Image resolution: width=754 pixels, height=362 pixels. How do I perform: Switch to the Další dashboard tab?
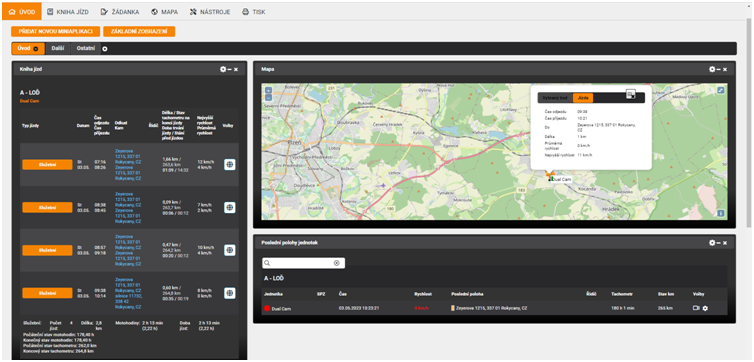[x=58, y=49]
